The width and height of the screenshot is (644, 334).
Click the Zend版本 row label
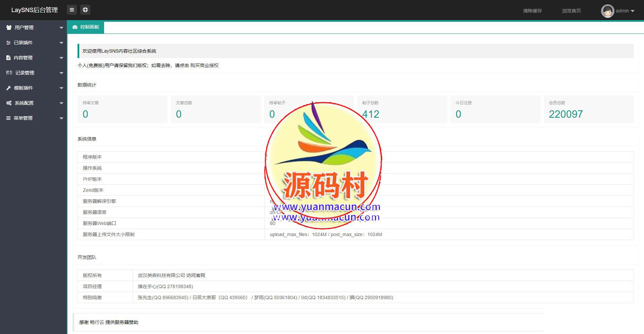point(93,190)
